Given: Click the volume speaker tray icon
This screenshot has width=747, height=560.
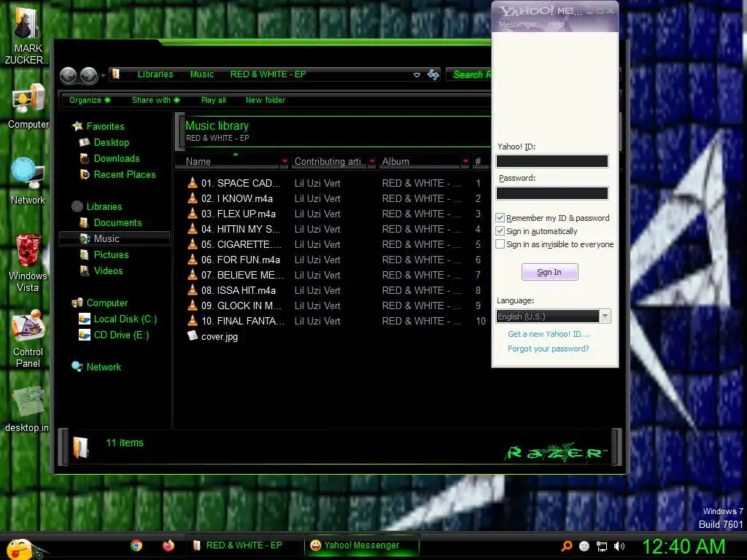Looking at the screenshot, I should point(619,546).
